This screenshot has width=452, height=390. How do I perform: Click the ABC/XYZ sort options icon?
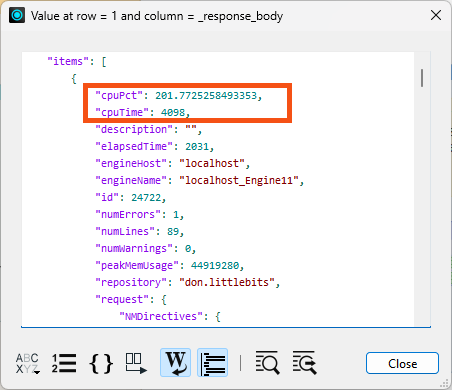click(x=28, y=363)
